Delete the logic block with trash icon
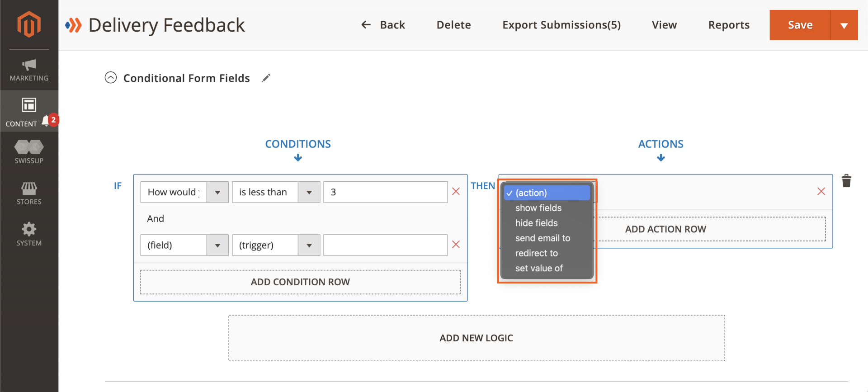 coord(846,181)
